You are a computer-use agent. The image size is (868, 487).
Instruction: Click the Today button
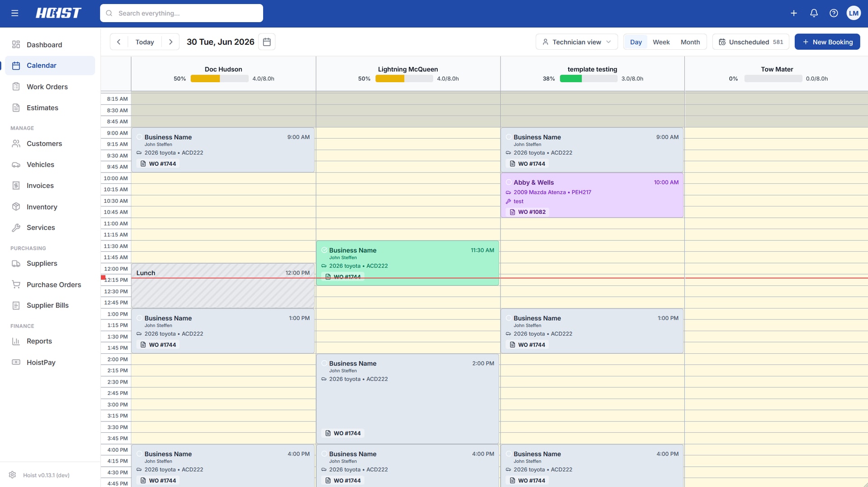click(x=145, y=42)
